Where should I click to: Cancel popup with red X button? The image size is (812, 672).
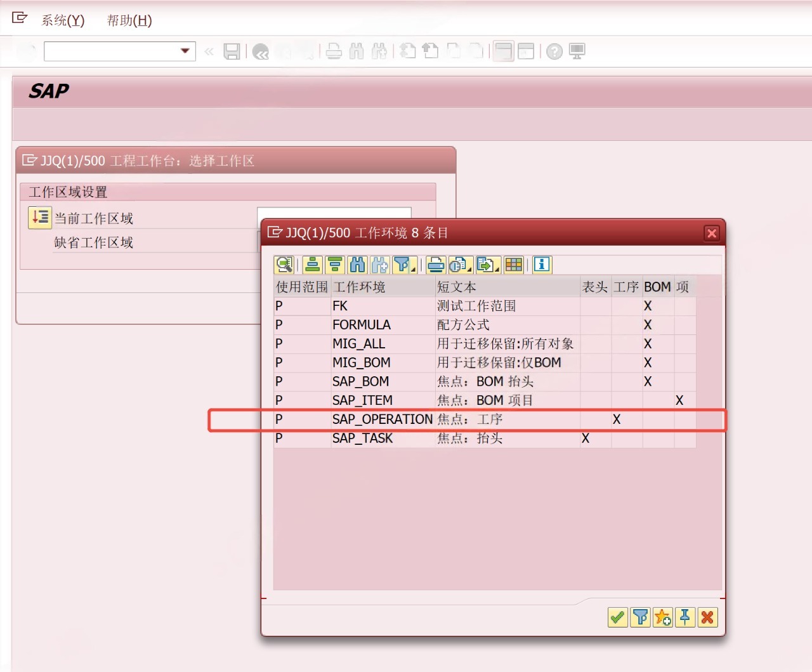(708, 617)
